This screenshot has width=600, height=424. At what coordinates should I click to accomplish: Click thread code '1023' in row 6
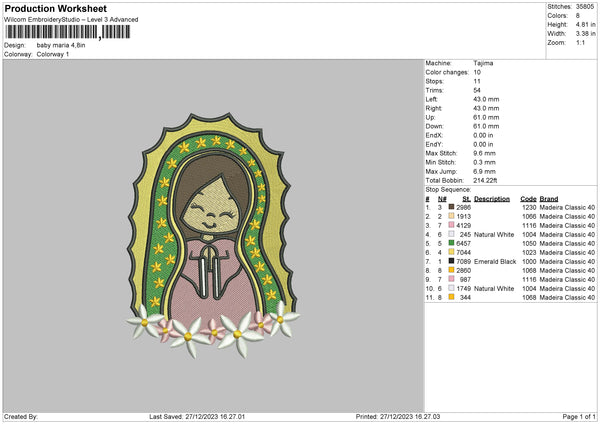pyautogui.click(x=529, y=252)
